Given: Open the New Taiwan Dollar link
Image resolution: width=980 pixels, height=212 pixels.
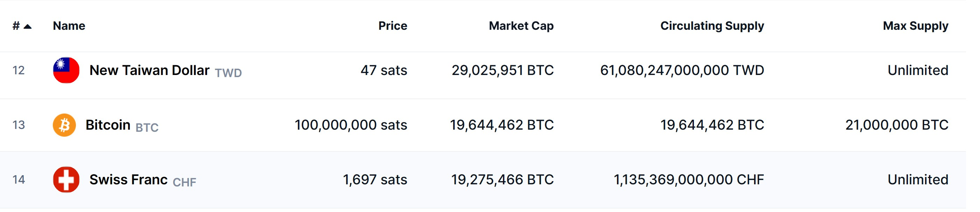Looking at the screenshot, I should [149, 70].
